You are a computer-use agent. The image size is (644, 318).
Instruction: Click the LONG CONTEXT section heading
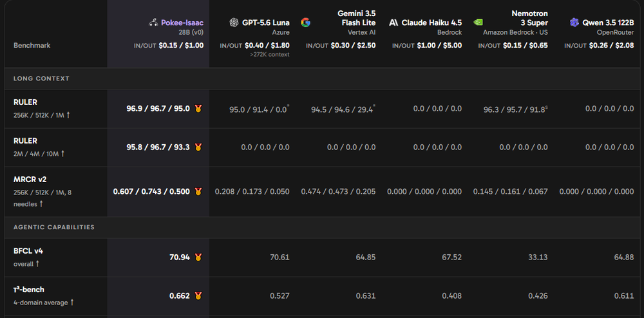pyautogui.click(x=41, y=79)
